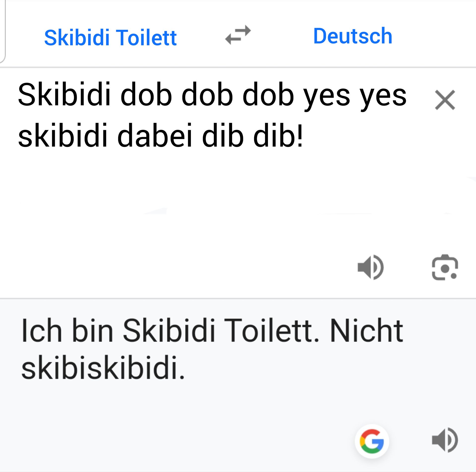Click "yes yes" at end of first input line
The width and height of the screenshot is (476, 472).
tap(355, 96)
